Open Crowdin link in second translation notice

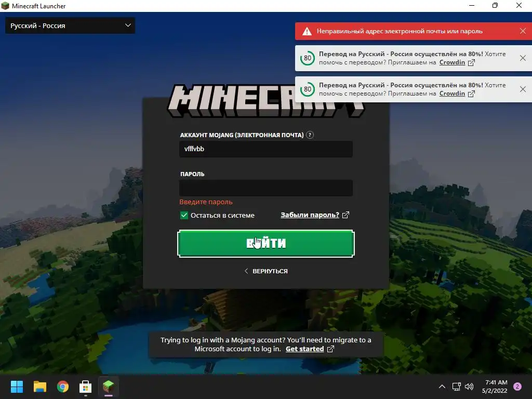point(452,94)
